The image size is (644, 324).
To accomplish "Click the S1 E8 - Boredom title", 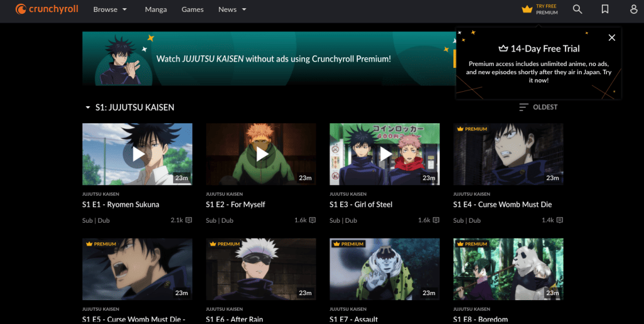I will [480, 319].
